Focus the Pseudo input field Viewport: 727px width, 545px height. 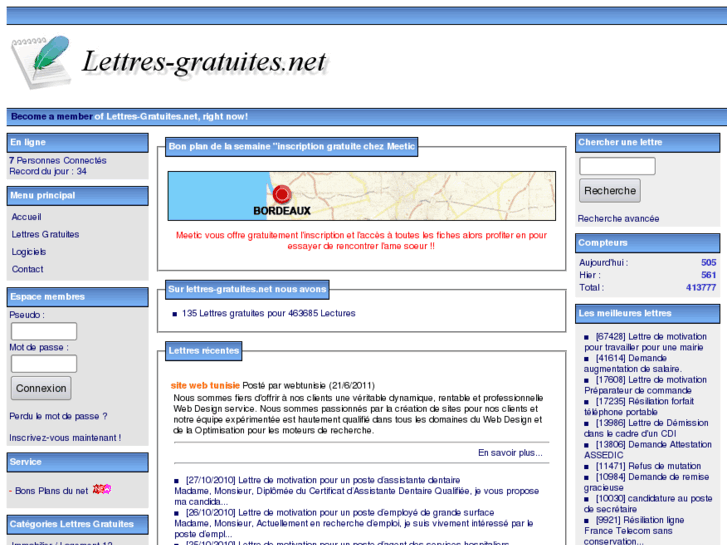(44, 331)
